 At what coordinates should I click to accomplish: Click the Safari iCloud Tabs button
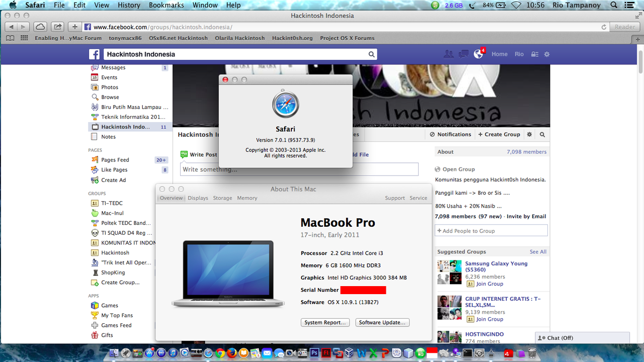click(40, 27)
